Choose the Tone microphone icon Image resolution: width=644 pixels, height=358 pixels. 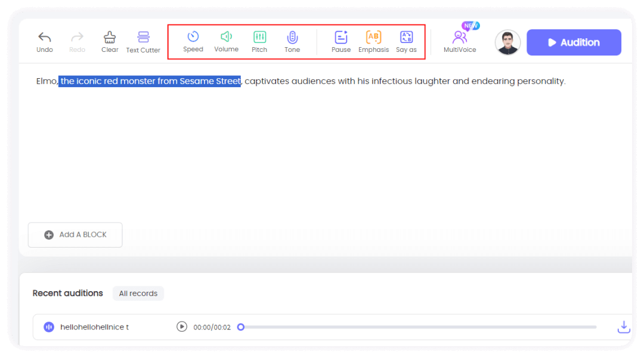tap(292, 37)
